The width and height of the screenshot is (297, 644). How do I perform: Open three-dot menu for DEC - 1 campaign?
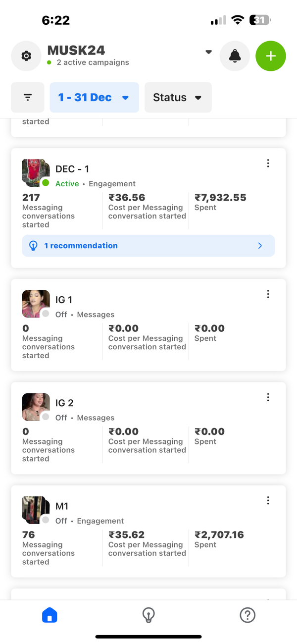point(268,163)
